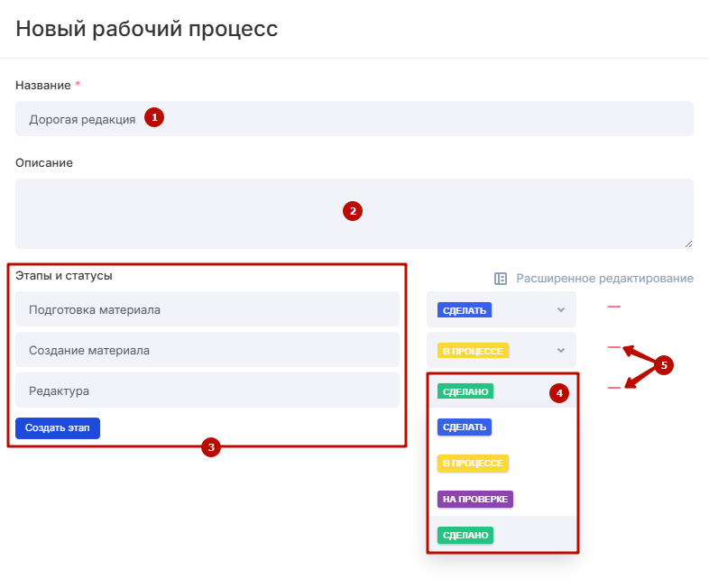Screen dimensions: 709x588
Task: Remove the Подготовка материала stage via red minus
Action: 613,308
